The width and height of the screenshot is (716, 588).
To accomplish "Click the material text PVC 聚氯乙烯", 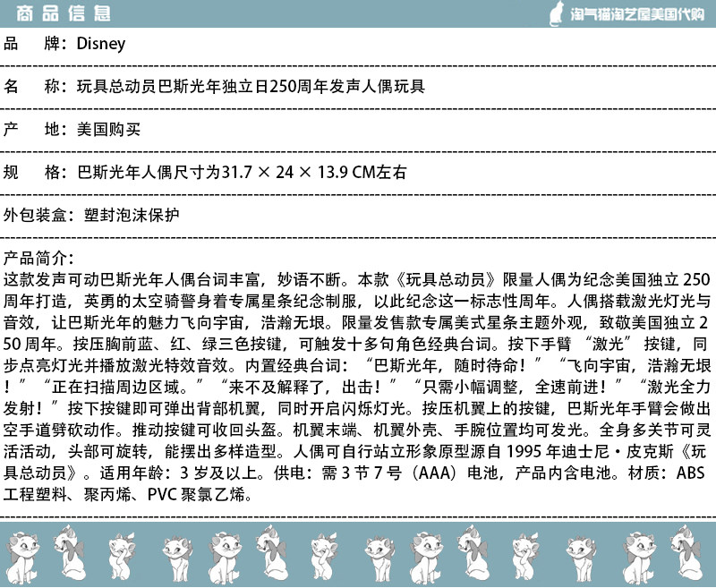I will tap(196, 494).
